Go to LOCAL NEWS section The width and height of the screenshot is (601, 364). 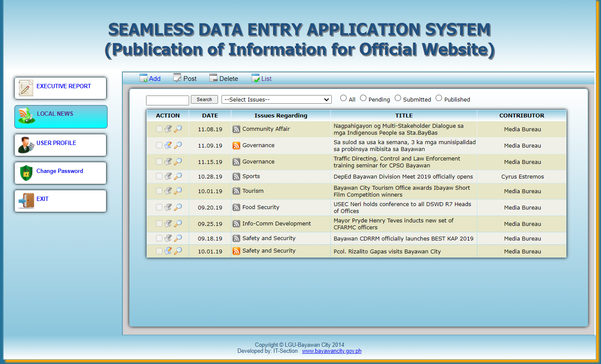61,117
